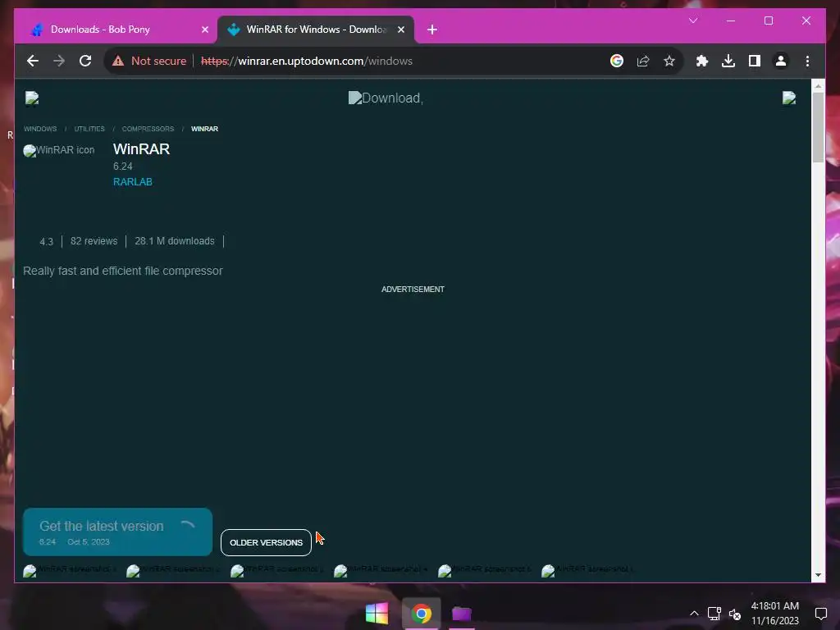The height and width of the screenshot is (630, 840).
Task: Go back using browser back arrow
Action: click(x=33, y=61)
